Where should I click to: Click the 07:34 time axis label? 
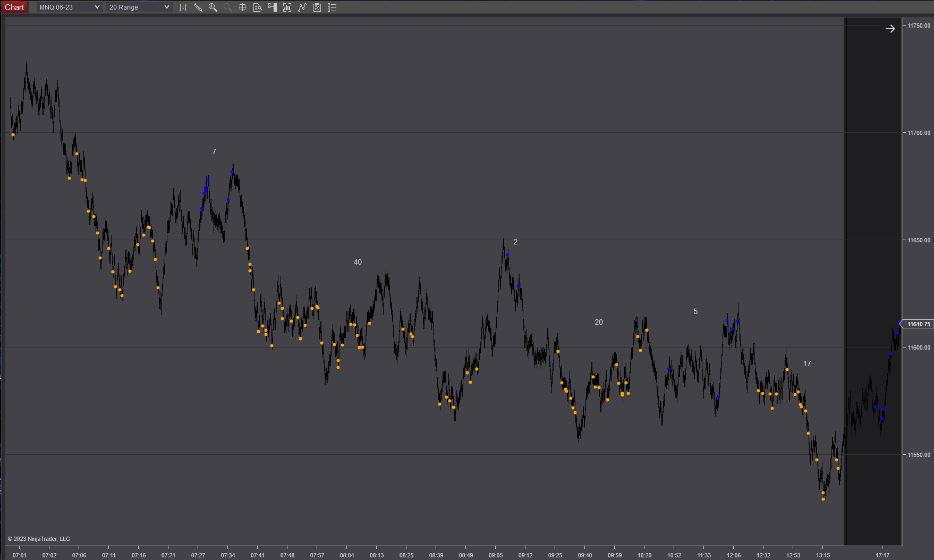tap(228, 555)
